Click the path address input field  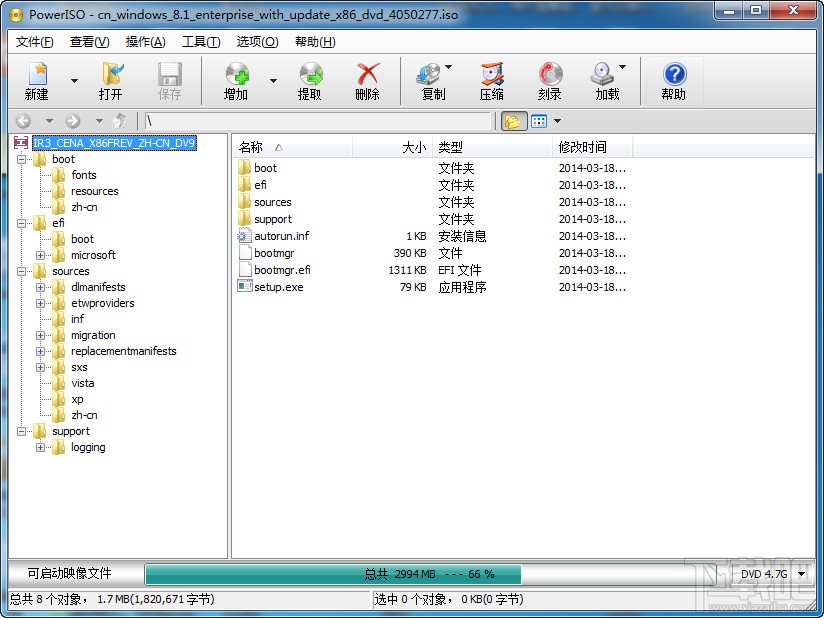pyautogui.click(x=317, y=121)
